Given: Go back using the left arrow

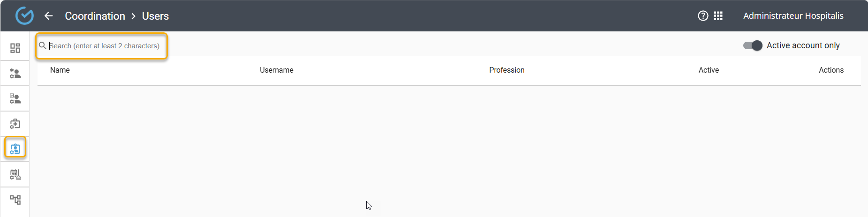Looking at the screenshot, I should [x=48, y=16].
